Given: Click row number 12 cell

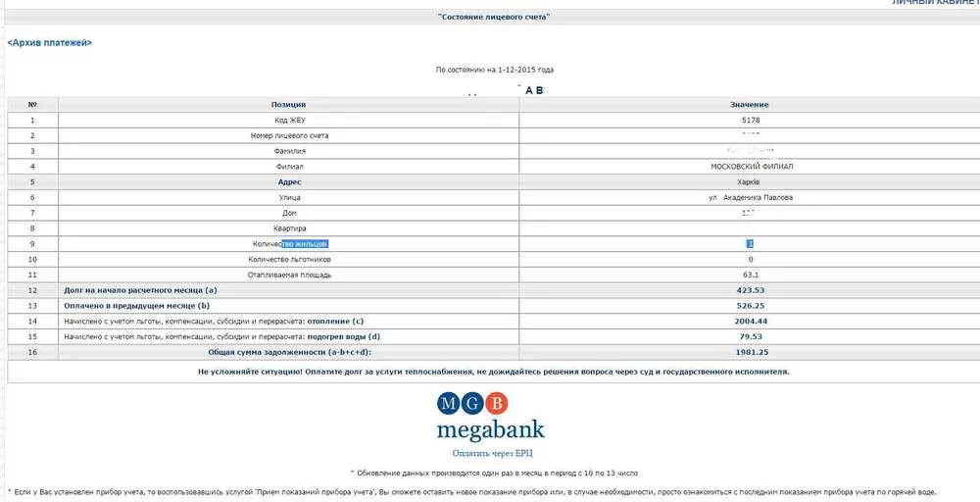Looking at the screenshot, I should click(32, 290).
